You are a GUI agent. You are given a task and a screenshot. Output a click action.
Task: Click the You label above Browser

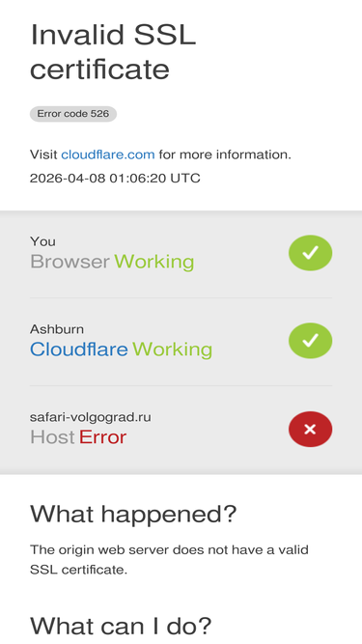[x=42, y=241]
